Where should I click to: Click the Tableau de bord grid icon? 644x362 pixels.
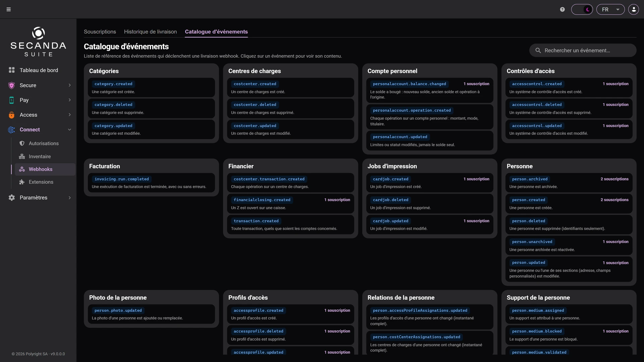click(12, 70)
